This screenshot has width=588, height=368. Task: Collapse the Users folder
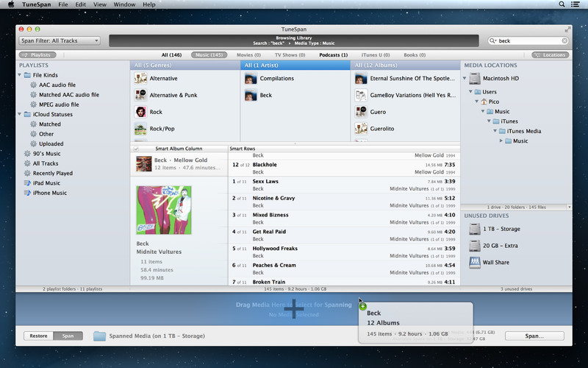(x=470, y=91)
